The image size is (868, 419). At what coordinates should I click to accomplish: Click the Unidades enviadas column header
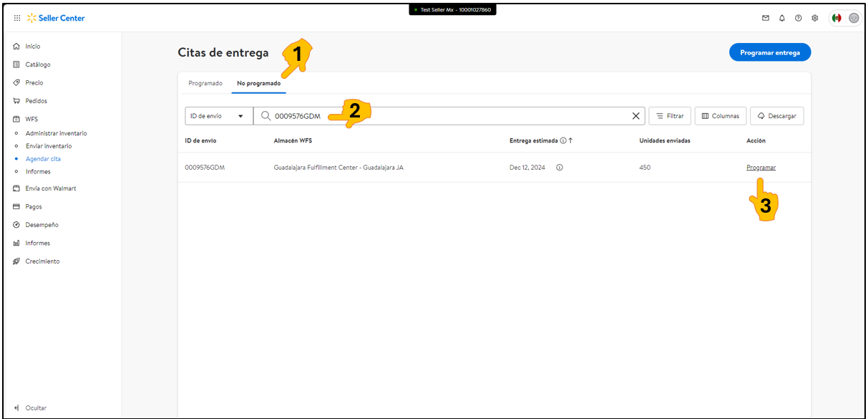(665, 140)
